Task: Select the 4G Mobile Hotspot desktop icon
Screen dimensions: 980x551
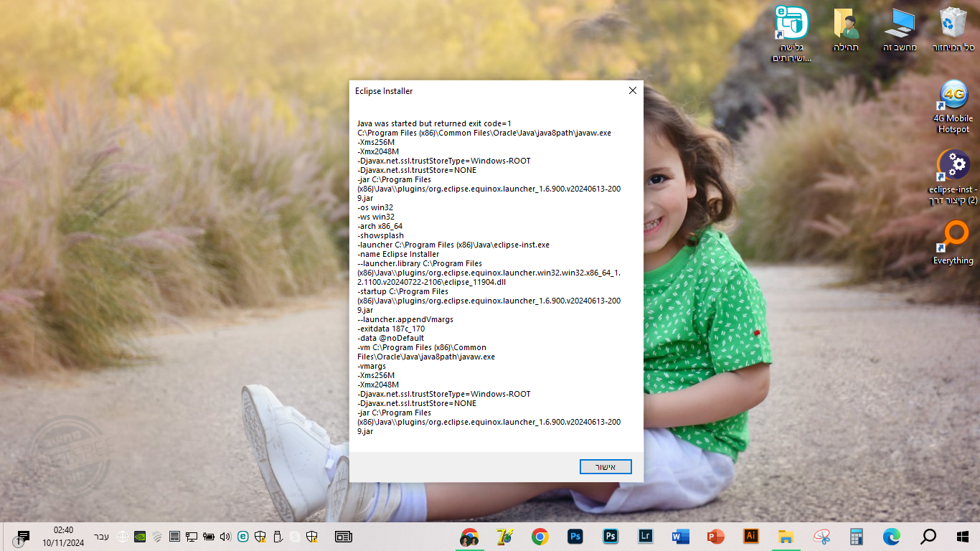Action: (953, 107)
